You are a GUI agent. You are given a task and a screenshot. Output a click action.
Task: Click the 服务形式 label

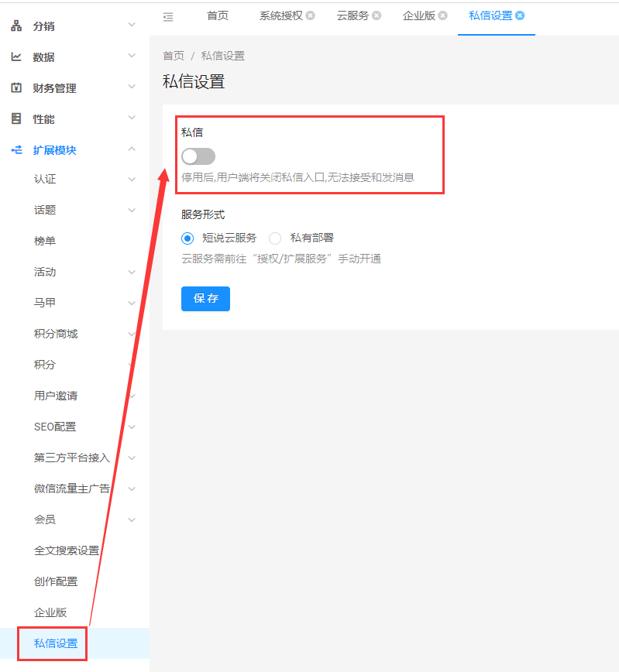pyautogui.click(x=203, y=214)
